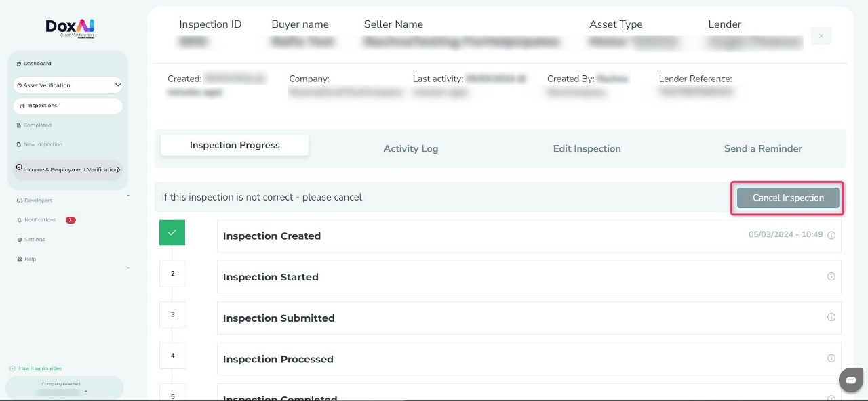
Task: Open Settings from the sidebar
Action: pyautogui.click(x=34, y=240)
